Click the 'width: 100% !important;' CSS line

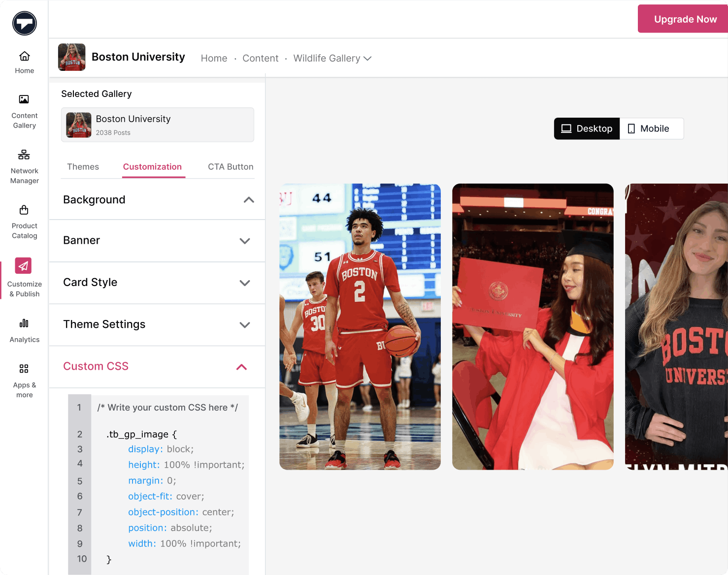click(x=184, y=543)
